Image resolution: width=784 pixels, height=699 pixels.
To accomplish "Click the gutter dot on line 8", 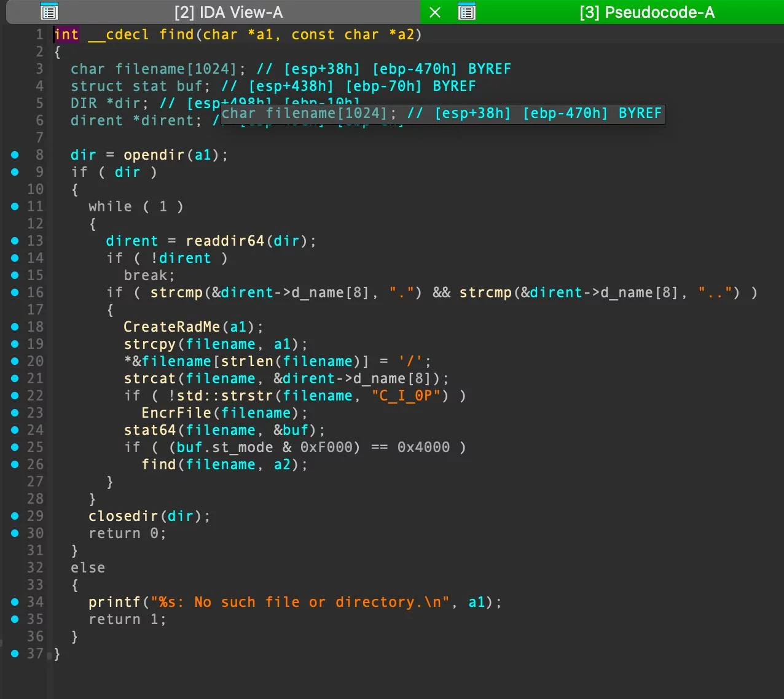I will coord(15,155).
